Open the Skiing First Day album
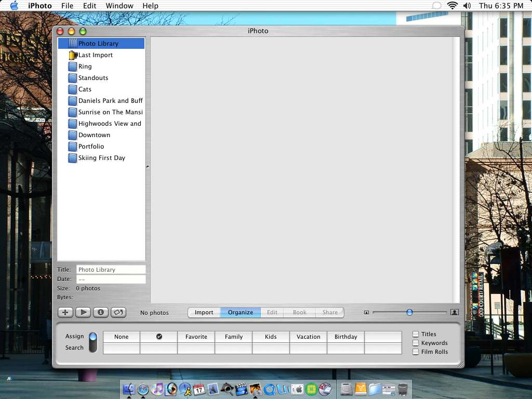This screenshot has height=399, width=532. pyautogui.click(x=101, y=158)
